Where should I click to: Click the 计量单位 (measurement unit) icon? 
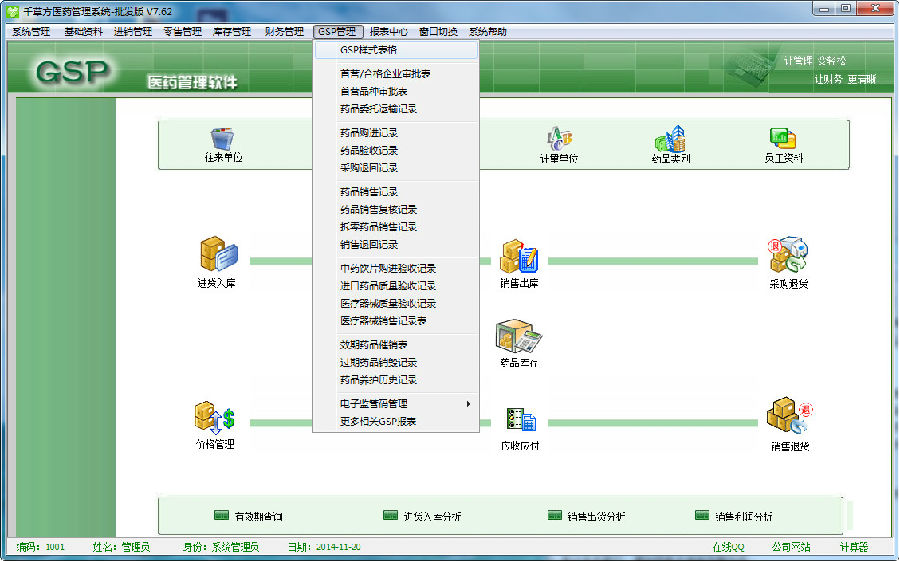(558, 142)
